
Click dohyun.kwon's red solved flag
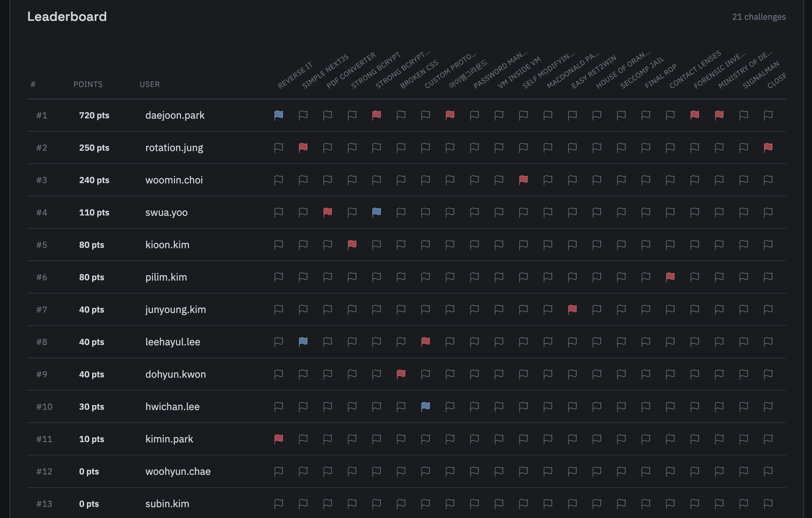401,374
